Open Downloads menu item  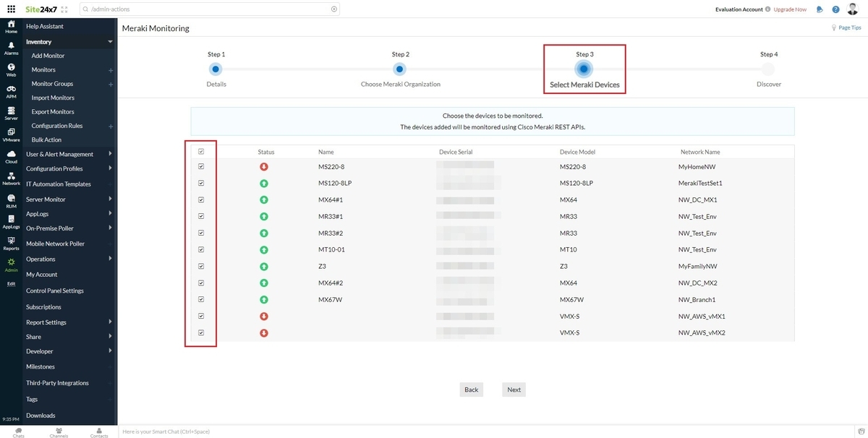[x=41, y=416]
